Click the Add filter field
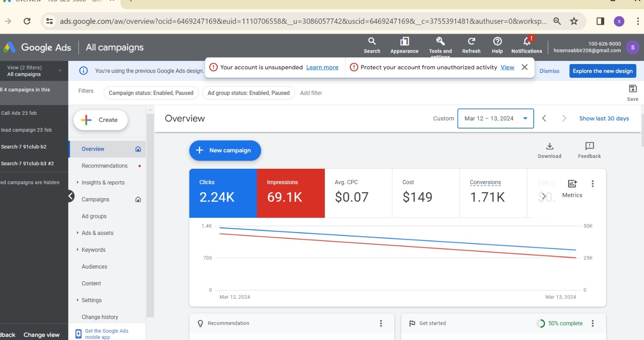Image resolution: width=644 pixels, height=340 pixels. pos(311,93)
